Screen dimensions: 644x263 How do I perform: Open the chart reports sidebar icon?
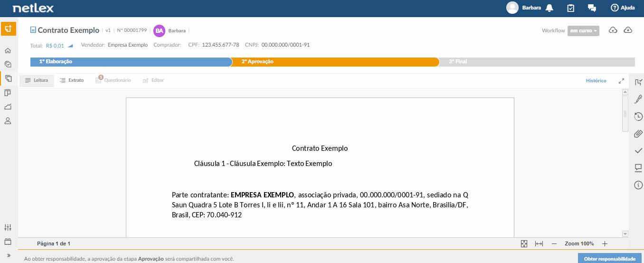tap(8, 107)
